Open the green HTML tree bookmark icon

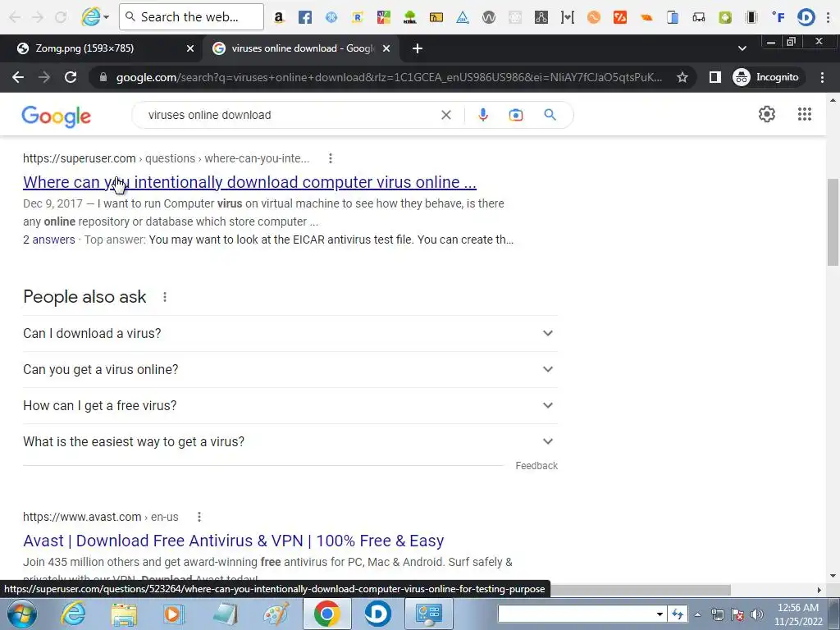coord(410,17)
